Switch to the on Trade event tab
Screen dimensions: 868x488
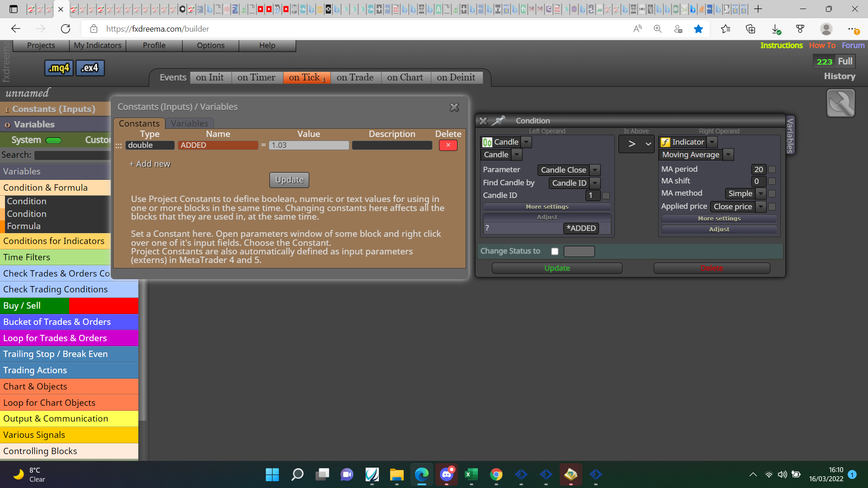(x=355, y=77)
